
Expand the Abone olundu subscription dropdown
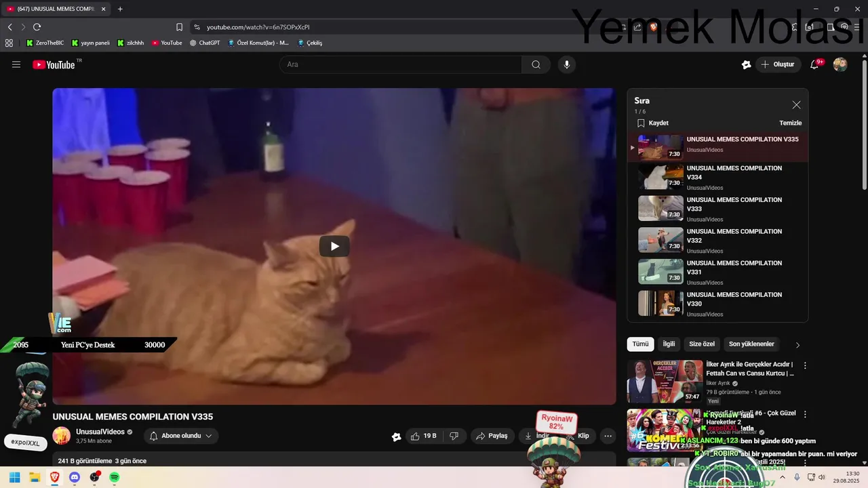[180, 436]
